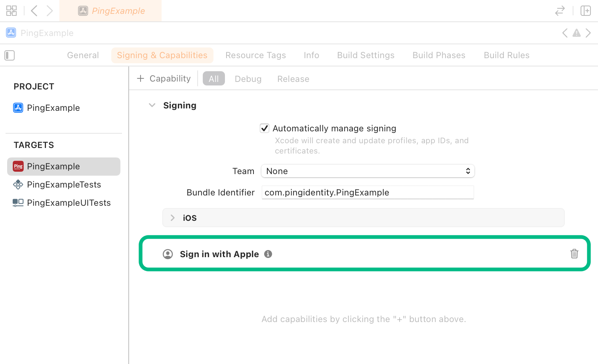
Task: Click the Bundle Identifier text field
Action: 368,192
